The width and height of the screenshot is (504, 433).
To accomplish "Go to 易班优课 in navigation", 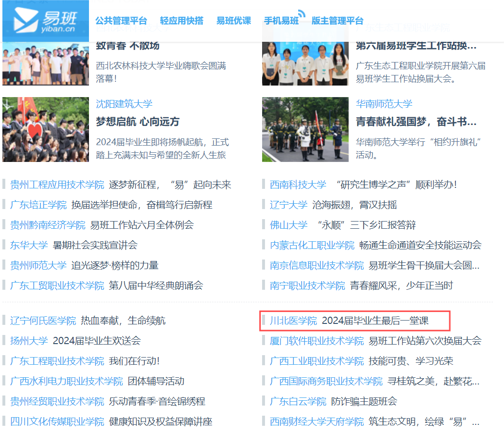I will [233, 21].
